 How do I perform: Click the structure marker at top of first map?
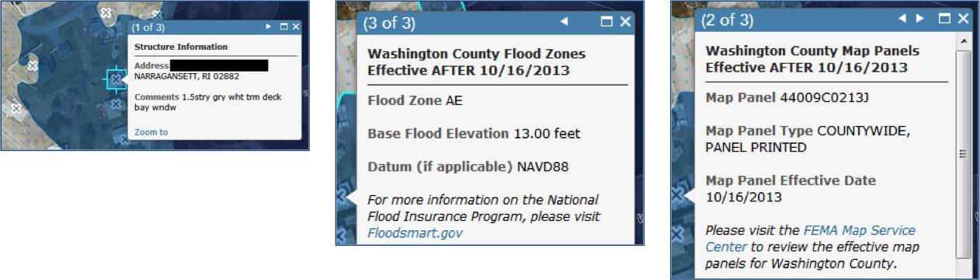pyautogui.click(x=107, y=12)
